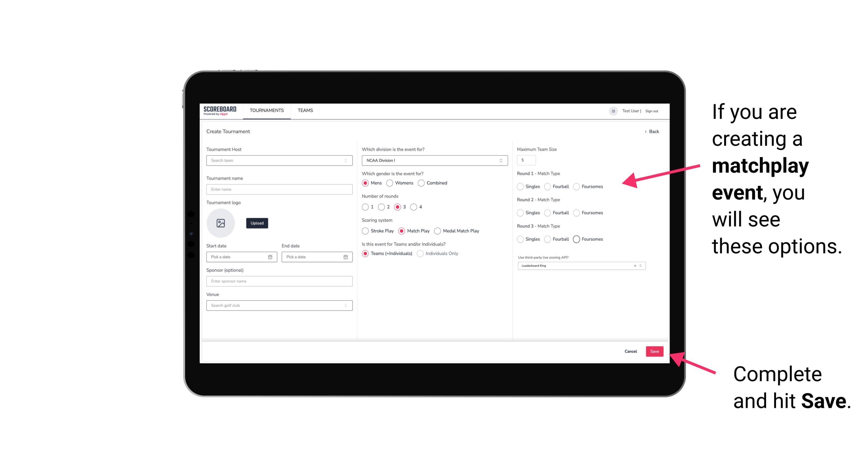Screen dimensions: 868x467
Task: Expand the third-party live scoring API dropdown
Action: coord(640,266)
